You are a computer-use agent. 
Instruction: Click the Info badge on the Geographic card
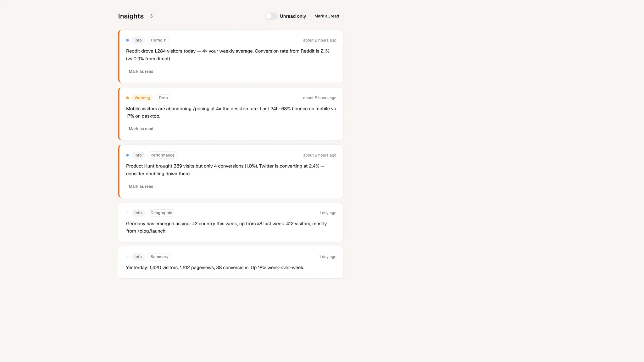point(138,213)
